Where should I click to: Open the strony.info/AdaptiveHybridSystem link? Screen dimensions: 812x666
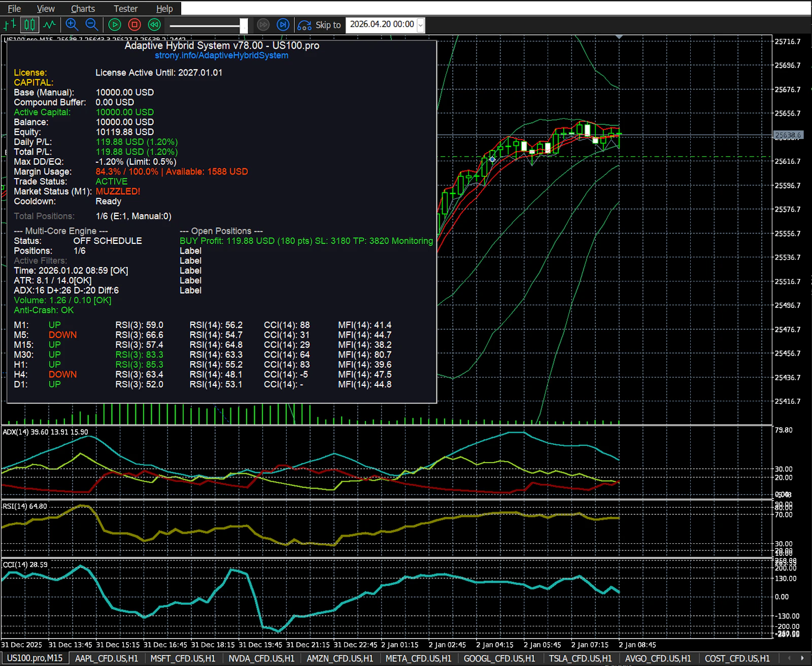click(222, 55)
